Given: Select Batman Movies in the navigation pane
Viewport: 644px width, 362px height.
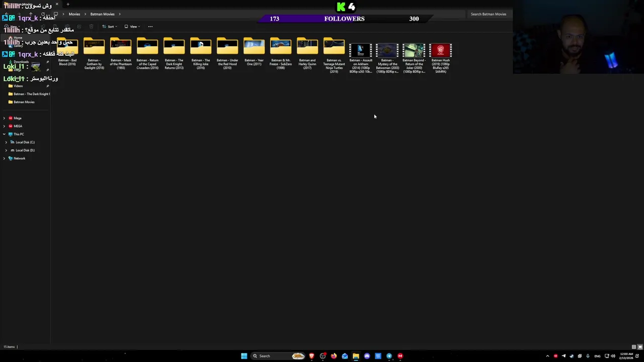Looking at the screenshot, I should 24,102.
